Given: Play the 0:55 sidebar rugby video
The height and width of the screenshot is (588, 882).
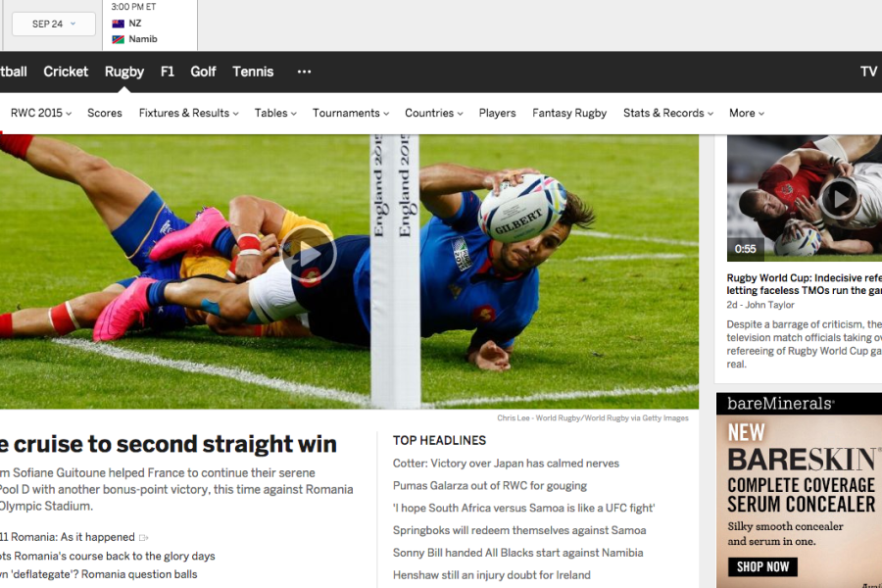Looking at the screenshot, I should click(x=839, y=199).
